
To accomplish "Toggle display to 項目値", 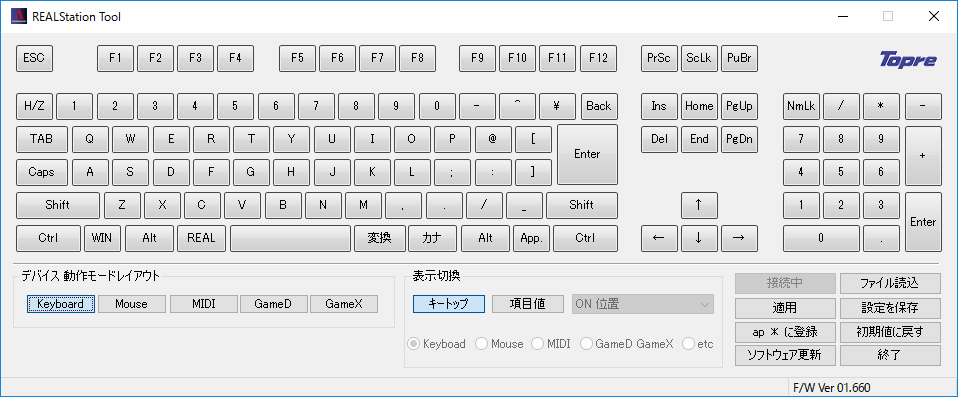I will coord(528,304).
